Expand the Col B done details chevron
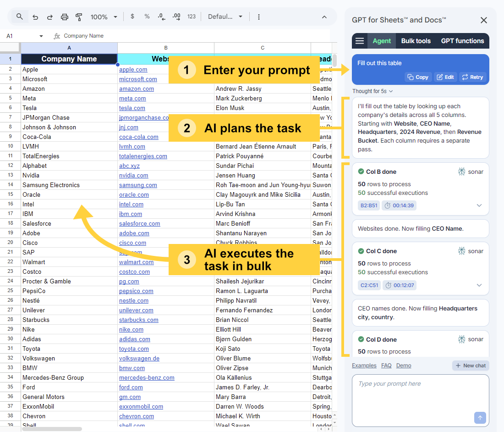The height and width of the screenshot is (432, 504). point(479,205)
